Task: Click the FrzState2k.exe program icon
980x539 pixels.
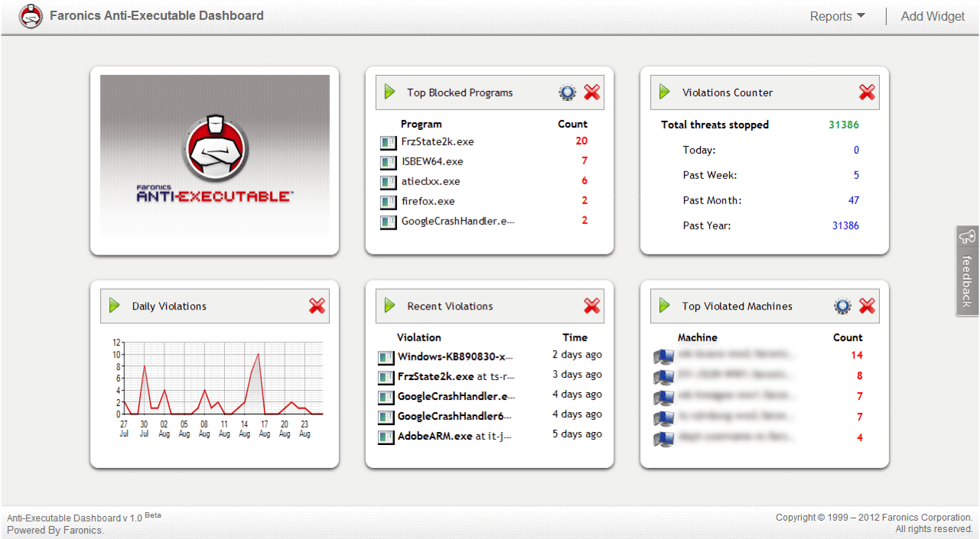Action: [x=388, y=141]
